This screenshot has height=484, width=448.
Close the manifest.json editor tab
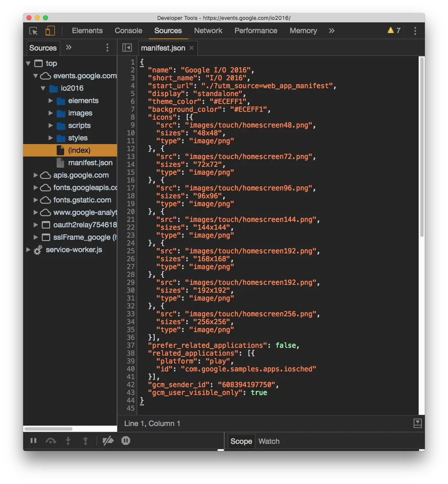[x=192, y=48]
